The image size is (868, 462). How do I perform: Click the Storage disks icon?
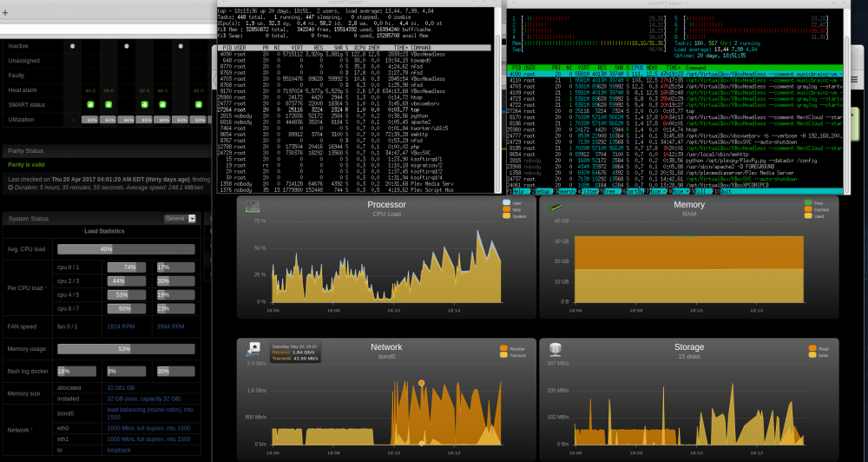[x=556, y=349]
